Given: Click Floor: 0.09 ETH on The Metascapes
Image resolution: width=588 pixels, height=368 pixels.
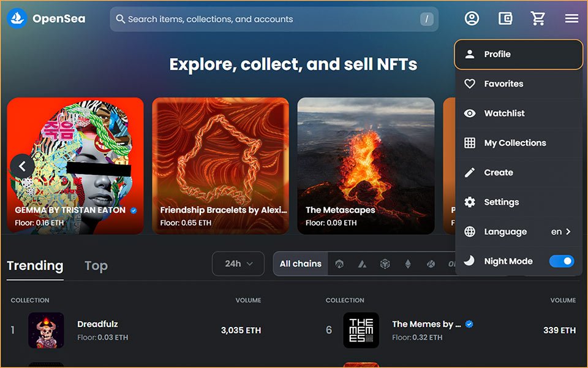Looking at the screenshot, I should tap(331, 223).
